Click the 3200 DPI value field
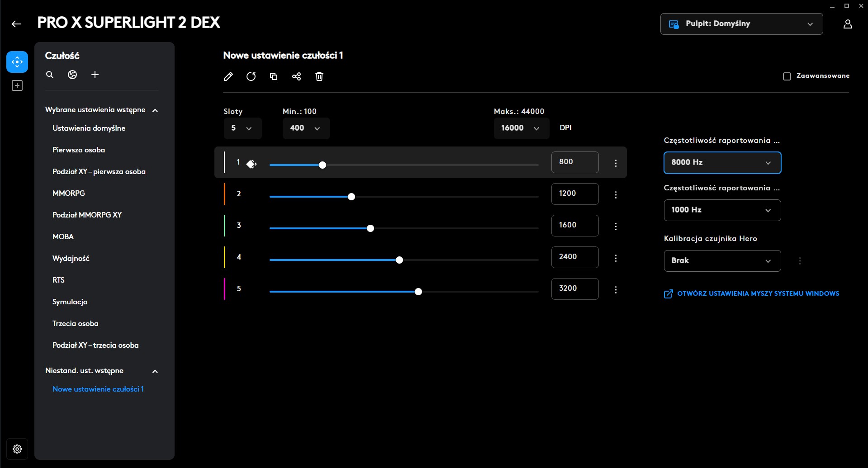868x468 pixels. [x=575, y=289]
